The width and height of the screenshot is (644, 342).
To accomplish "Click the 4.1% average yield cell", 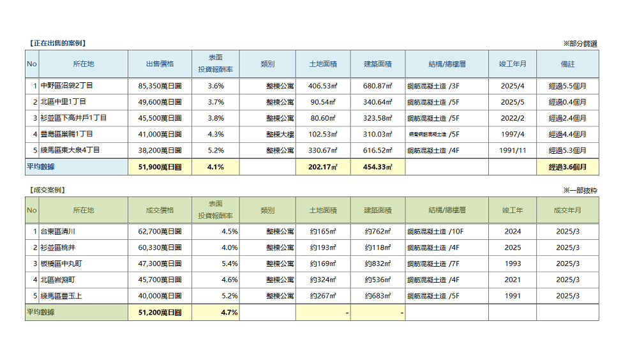I will 216,167.
